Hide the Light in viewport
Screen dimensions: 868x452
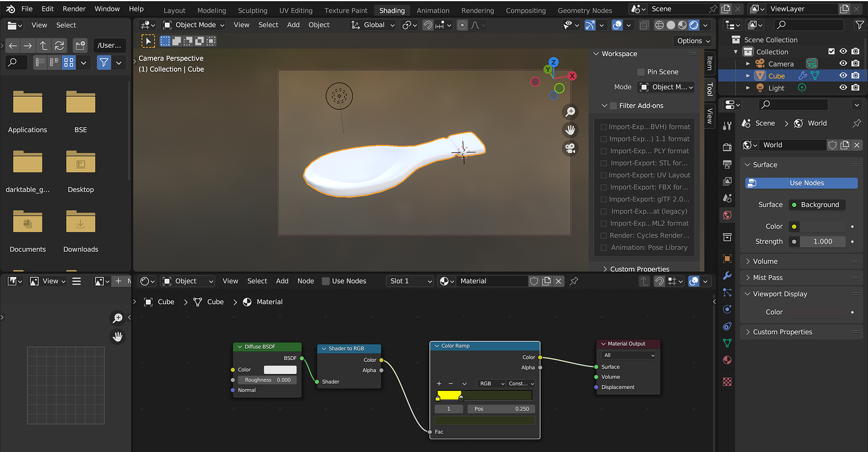pyautogui.click(x=843, y=88)
